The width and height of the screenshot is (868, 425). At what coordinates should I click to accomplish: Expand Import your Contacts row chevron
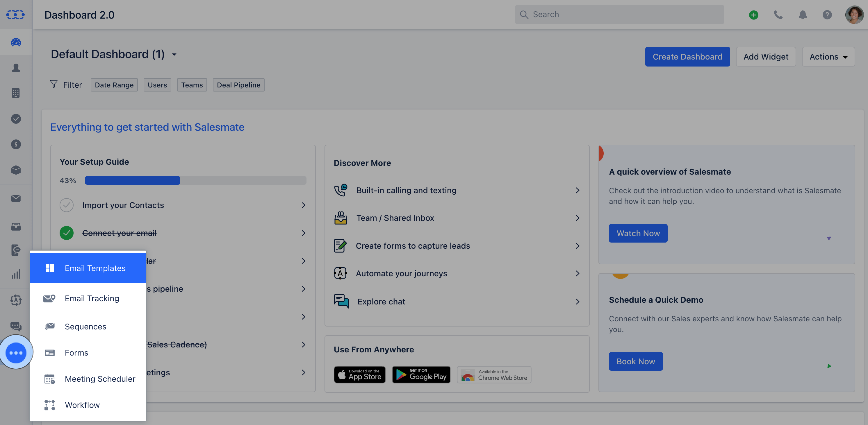coord(303,205)
